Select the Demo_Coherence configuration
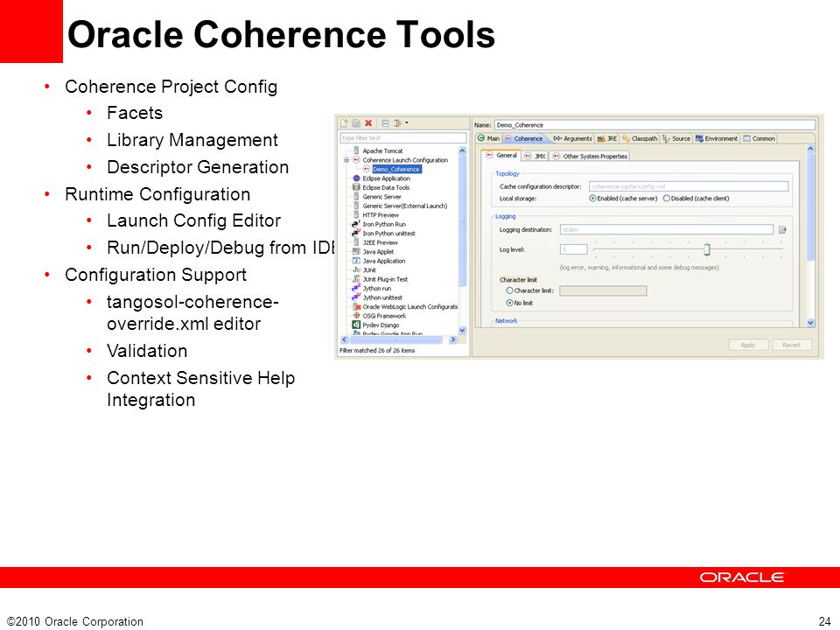This screenshot has height=630, width=840. point(397,169)
